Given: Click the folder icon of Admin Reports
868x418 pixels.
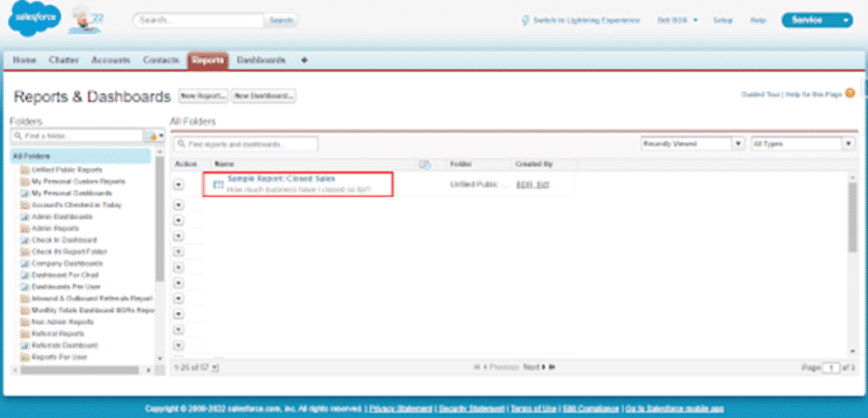Looking at the screenshot, I should [x=24, y=228].
